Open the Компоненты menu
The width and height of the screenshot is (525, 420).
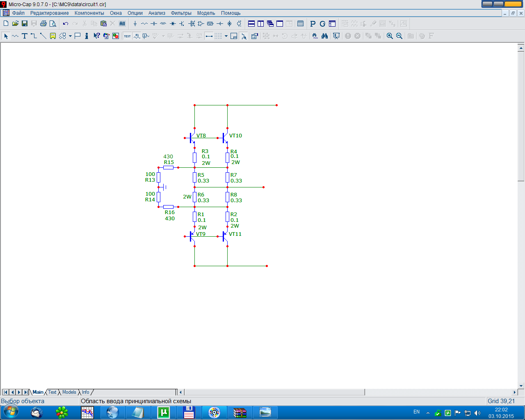tap(89, 13)
